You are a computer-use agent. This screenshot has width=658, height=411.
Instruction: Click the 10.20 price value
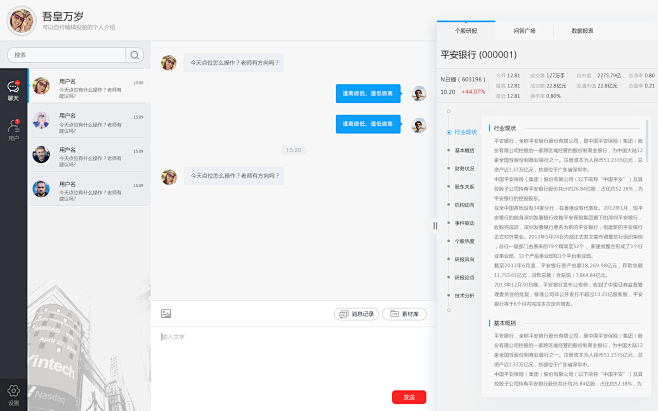click(x=447, y=92)
